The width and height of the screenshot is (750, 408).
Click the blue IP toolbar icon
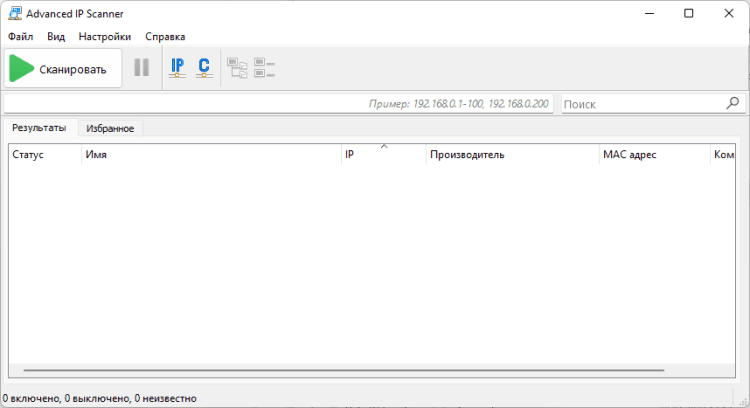(177, 67)
